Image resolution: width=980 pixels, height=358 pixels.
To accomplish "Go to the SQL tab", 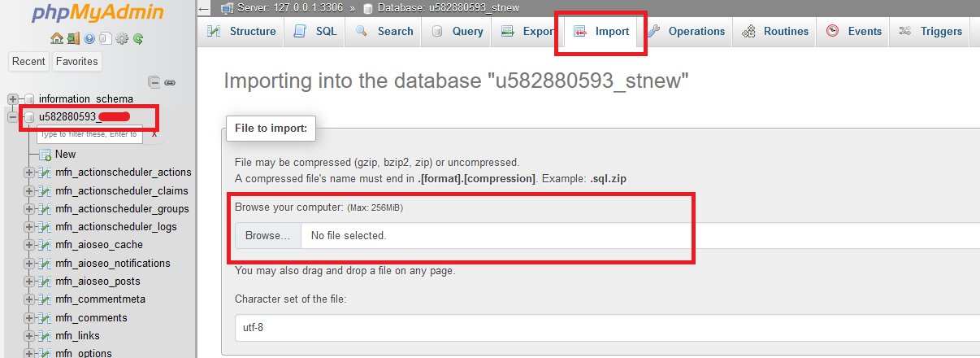I will coord(315,32).
